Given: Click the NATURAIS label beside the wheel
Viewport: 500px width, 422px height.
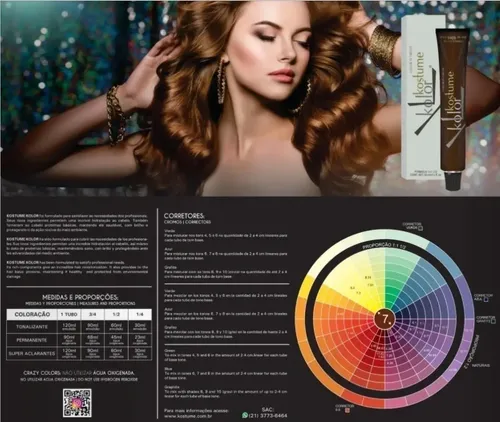Looking at the screenshot, I should 480,365.
